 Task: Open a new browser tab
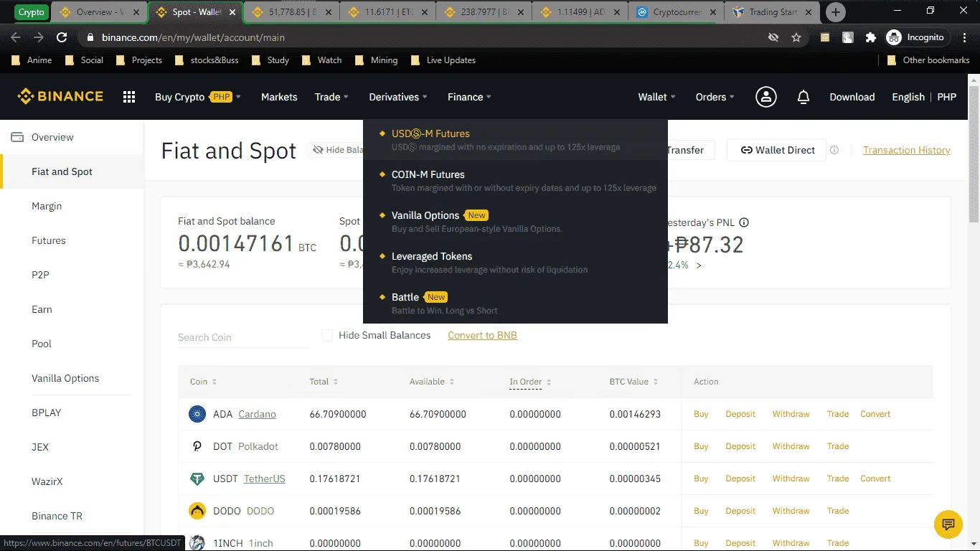(836, 12)
